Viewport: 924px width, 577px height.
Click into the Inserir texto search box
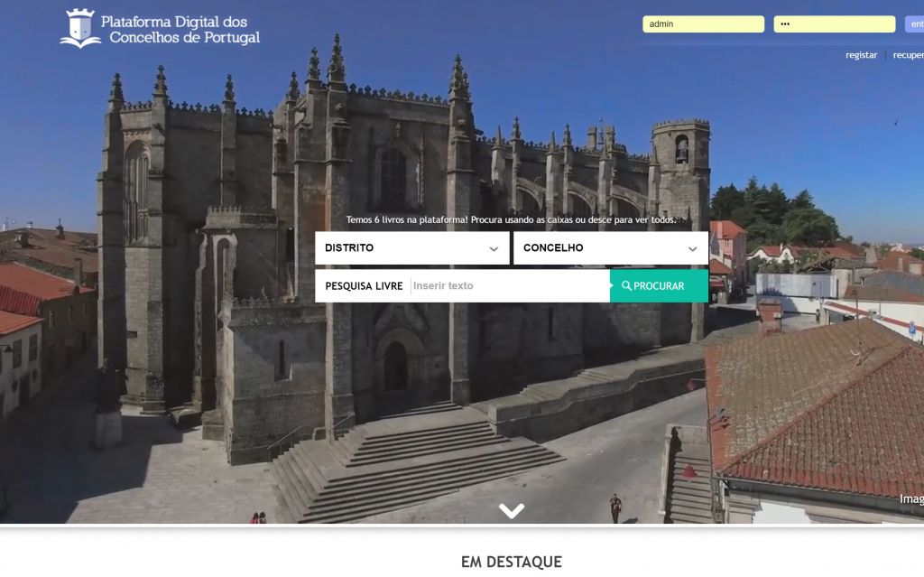click(x=509, y=286)
